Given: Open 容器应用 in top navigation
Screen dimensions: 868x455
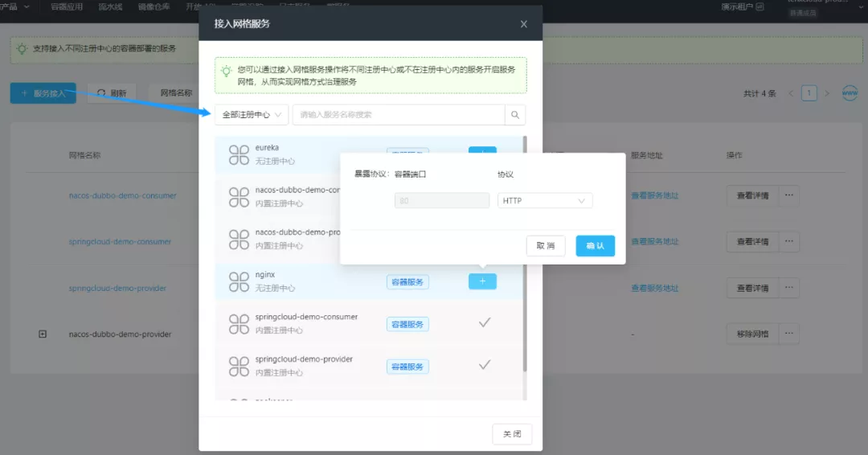Looking at the screenshot, I should pos(67,6).
